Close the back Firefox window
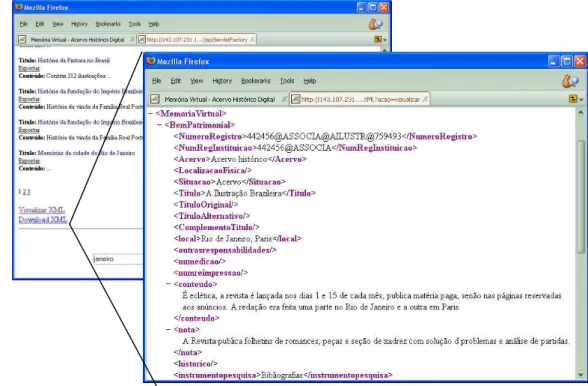588x386 pixels. click(x=384, y=7)
